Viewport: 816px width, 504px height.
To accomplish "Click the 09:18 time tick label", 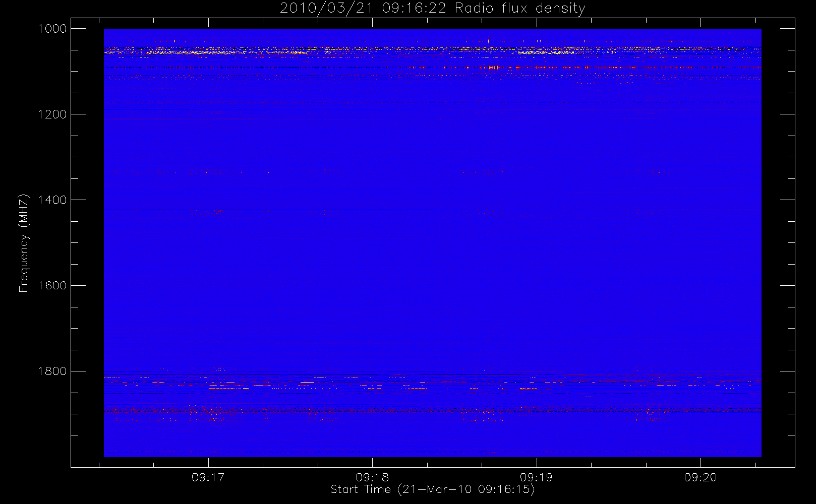I will [372, 477].
